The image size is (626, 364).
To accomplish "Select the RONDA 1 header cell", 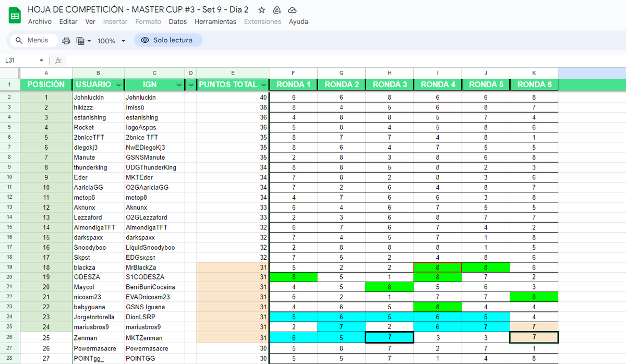I will coord(293,84).
